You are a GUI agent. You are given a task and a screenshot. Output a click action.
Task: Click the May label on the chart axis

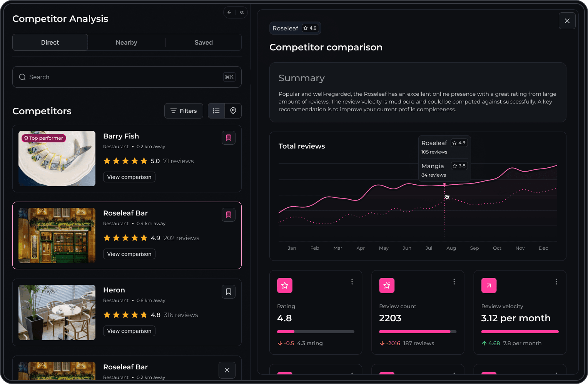coord(384,248)
